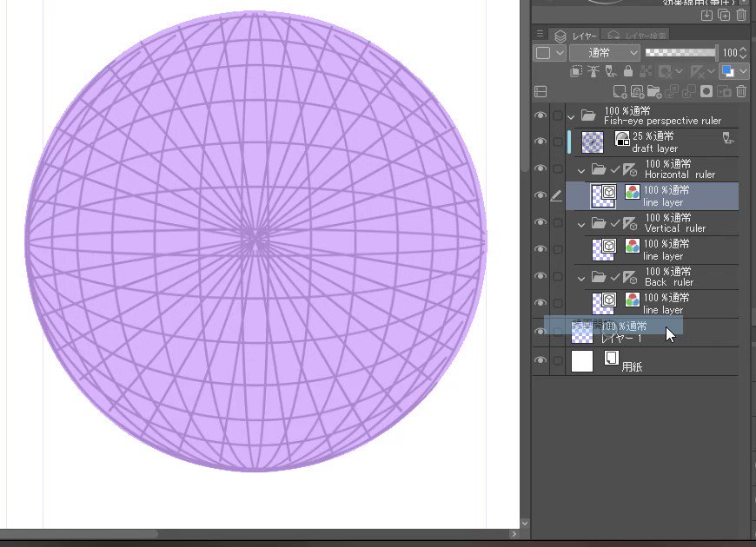Click RGB icon of line layer under Vertical ruler
Screen dimensions: 756x547
pyautogui.click(x=632, y=246)
